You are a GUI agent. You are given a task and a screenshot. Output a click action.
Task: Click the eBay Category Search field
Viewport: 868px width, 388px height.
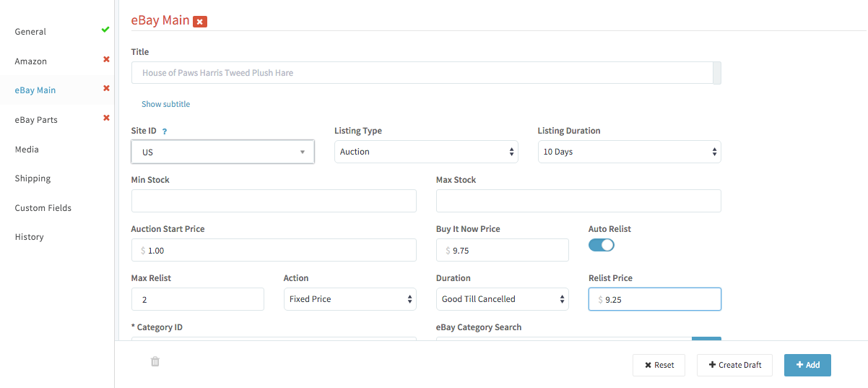pos(564,338)
